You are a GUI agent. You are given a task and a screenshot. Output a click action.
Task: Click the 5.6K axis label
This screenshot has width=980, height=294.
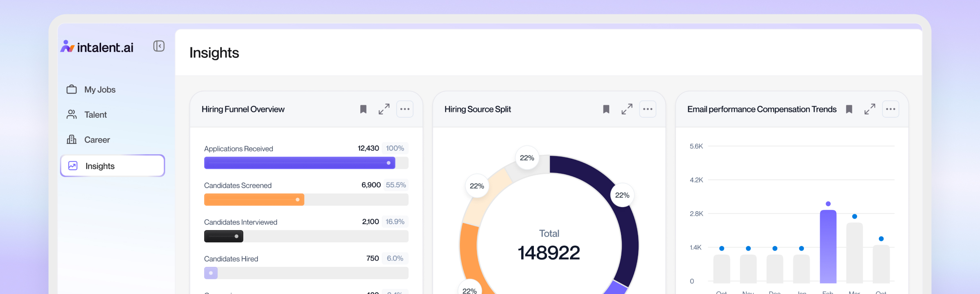tap(696, 146)
